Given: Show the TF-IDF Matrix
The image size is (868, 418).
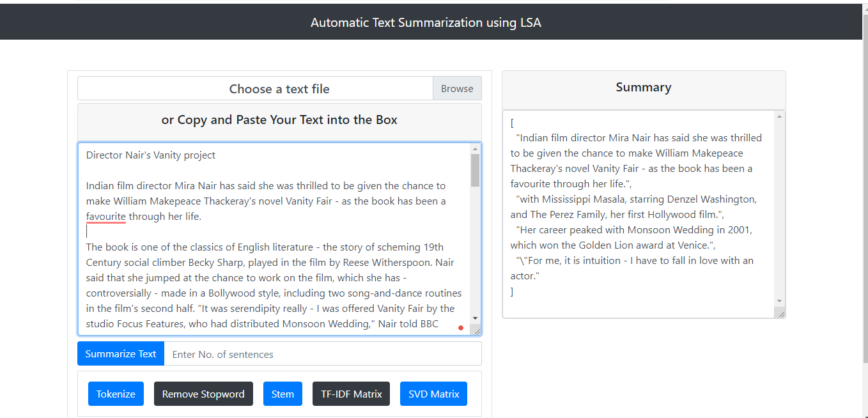Looking at the screenshot, I should tap(351, 394).
